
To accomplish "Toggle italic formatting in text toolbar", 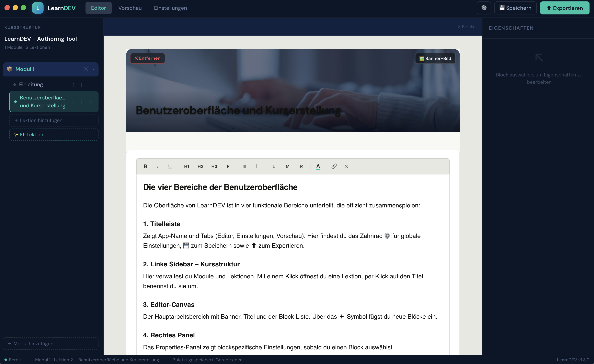I will point(158,166).
